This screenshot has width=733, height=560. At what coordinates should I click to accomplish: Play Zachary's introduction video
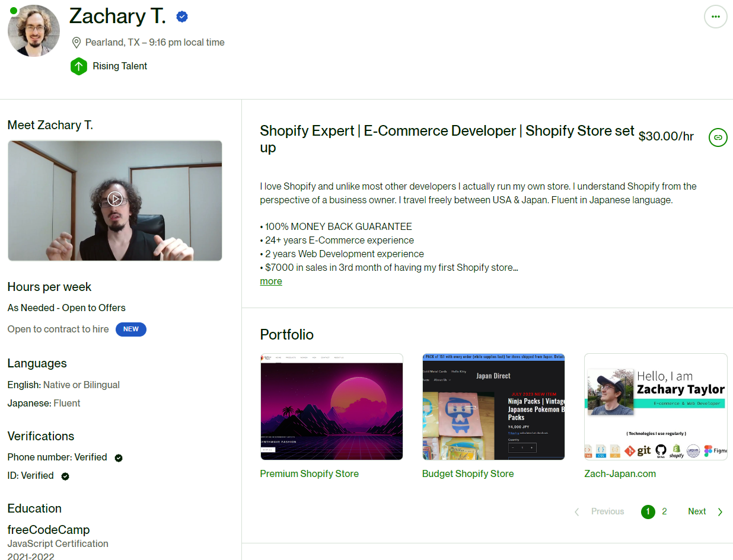[114, 199]
